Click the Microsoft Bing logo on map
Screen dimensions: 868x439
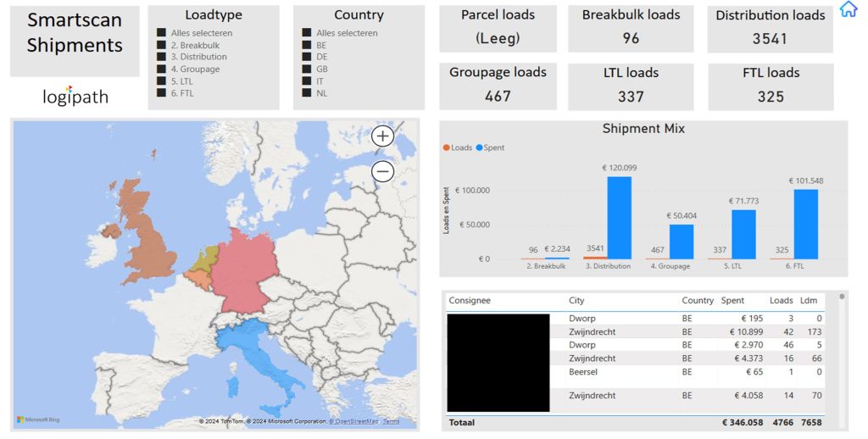pos(39,420)
